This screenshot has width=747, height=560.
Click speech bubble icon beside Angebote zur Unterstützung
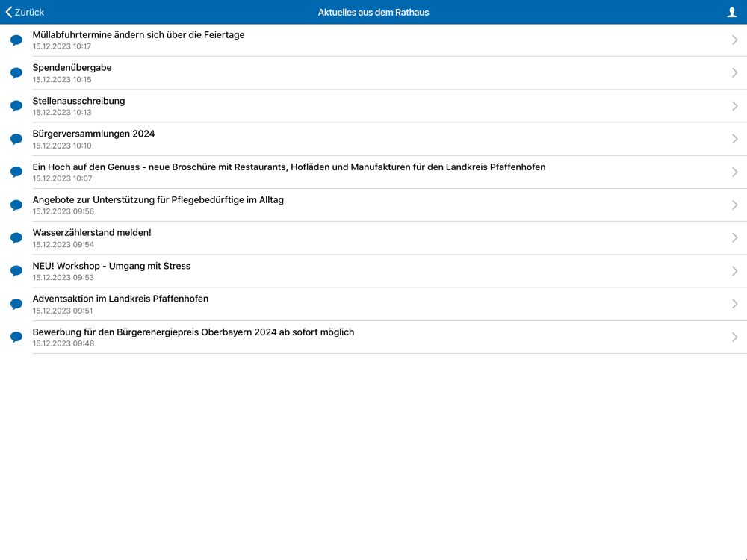pyautogui.click(x=16, y=205)
